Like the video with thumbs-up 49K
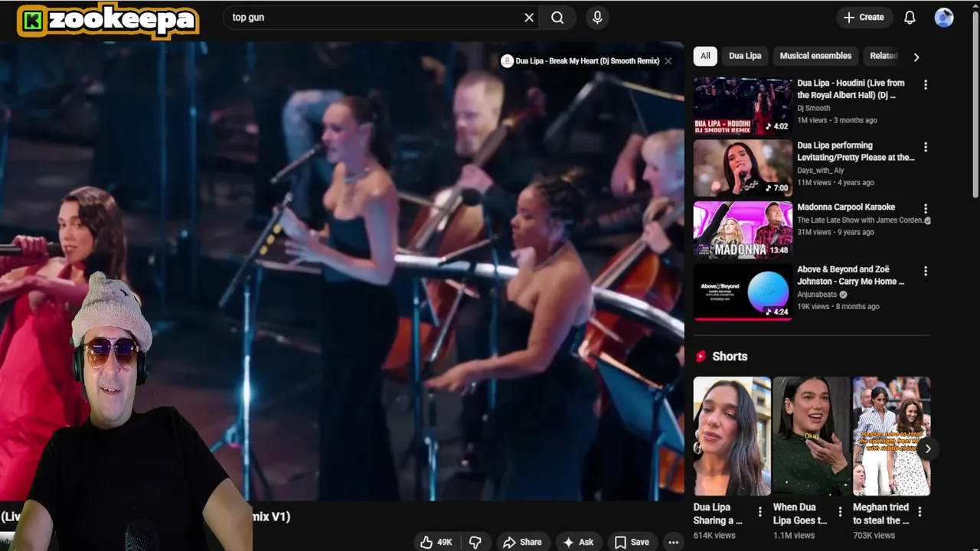Viewport: 980px width, 551px height. point(436,542)
